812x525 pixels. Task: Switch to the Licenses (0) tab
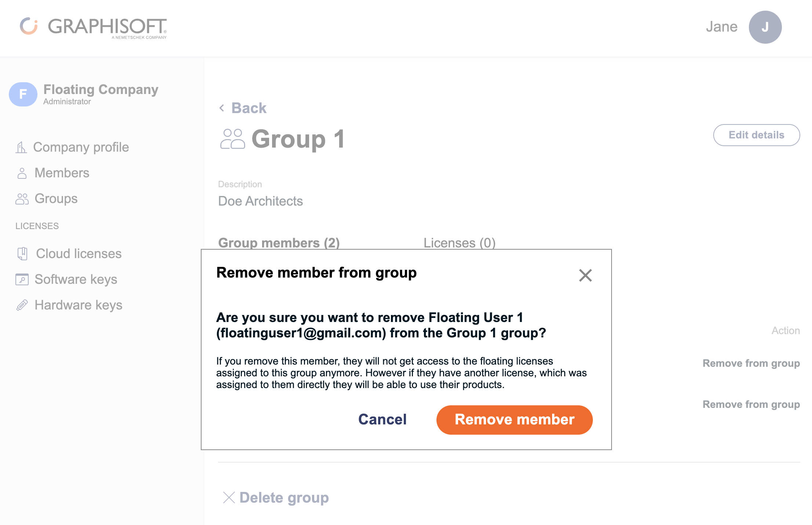[459, 243]
